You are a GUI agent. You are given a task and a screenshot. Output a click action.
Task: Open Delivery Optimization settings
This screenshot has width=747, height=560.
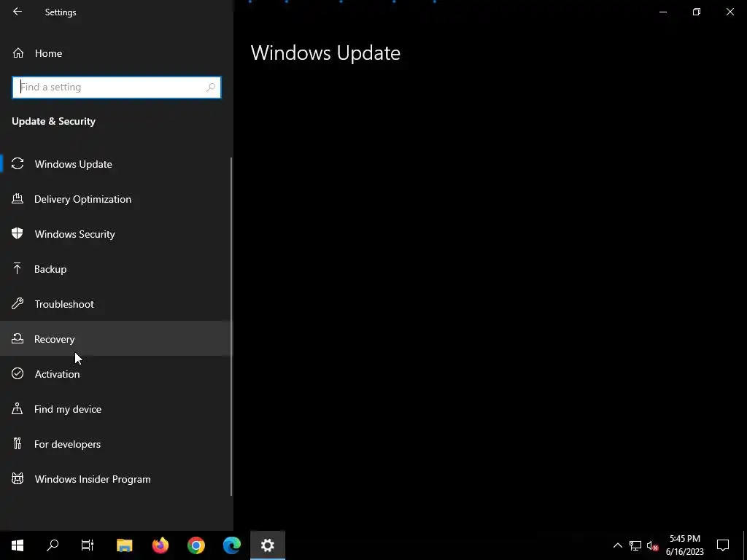(x=116, y=199)
